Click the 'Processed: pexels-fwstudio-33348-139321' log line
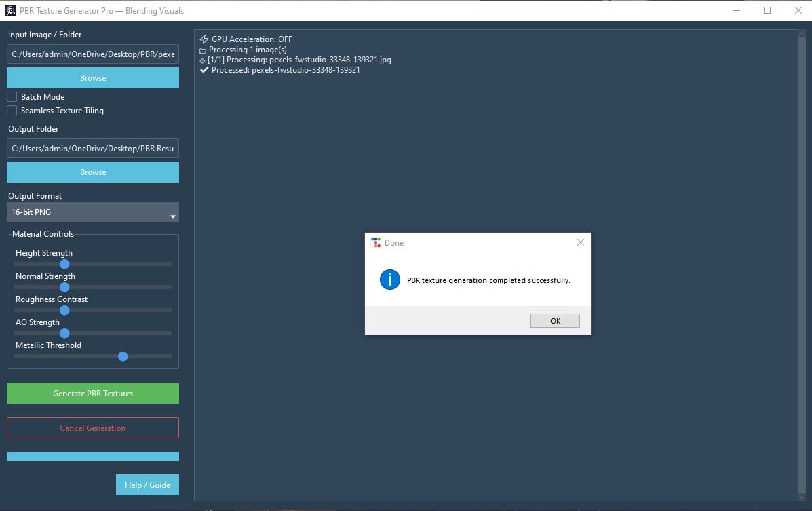 286,70
